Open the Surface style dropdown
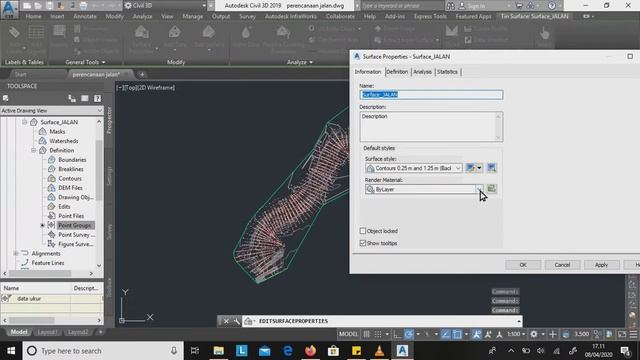Image resolution: width=640 pixels, height=360 pixels. tap(458, 168)
